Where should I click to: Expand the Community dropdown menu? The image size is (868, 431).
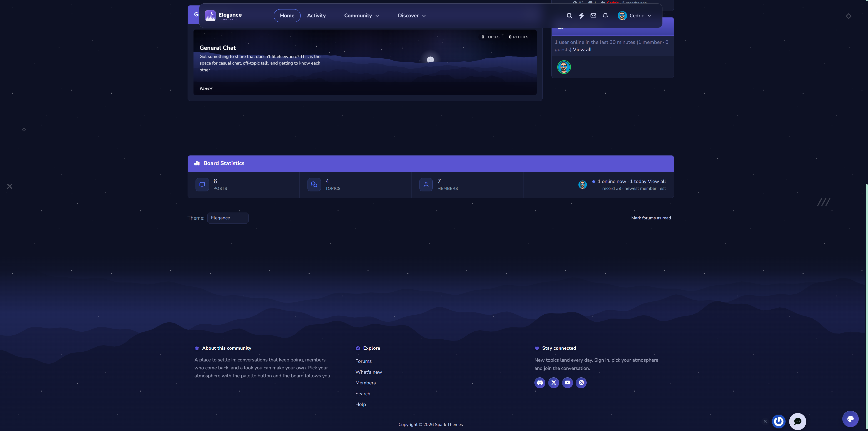point(362,15)
